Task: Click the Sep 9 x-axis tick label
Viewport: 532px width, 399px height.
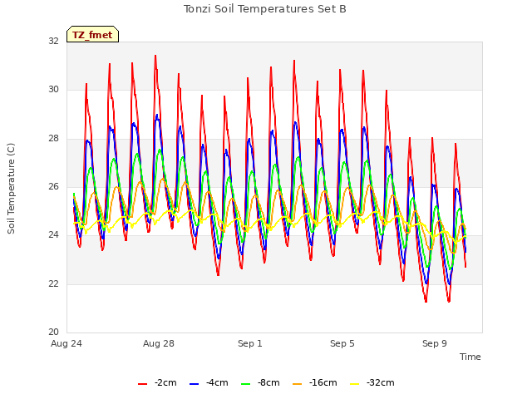Action: tap(435, 343)
